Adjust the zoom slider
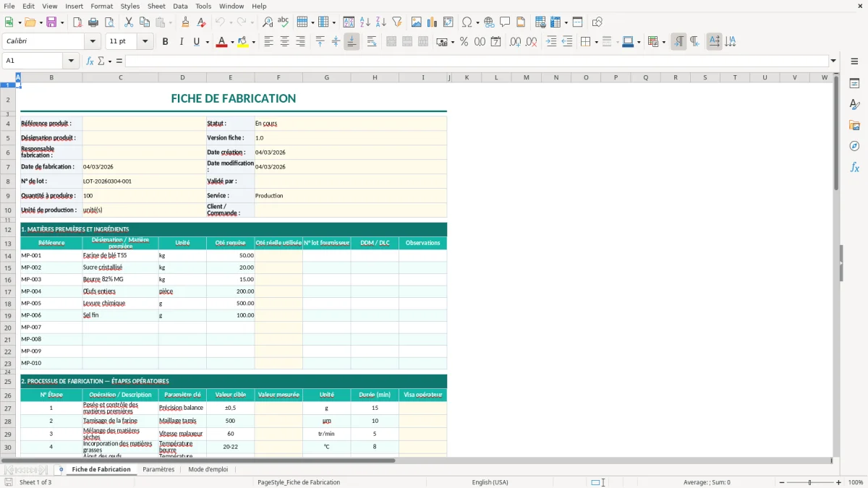Image resolution: width=868 pixels, height=488 pixels. pyautogui.click(x=809, y=482)
